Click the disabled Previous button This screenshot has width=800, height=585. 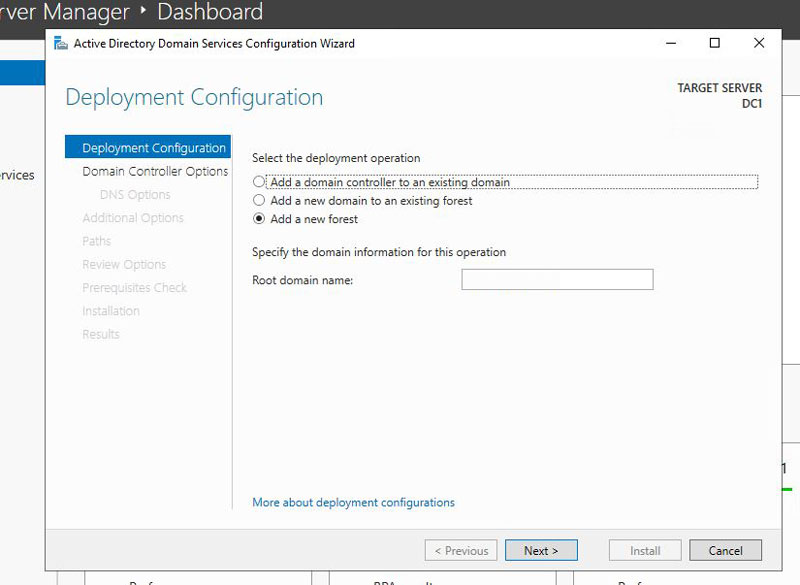(x=461, y=550)
